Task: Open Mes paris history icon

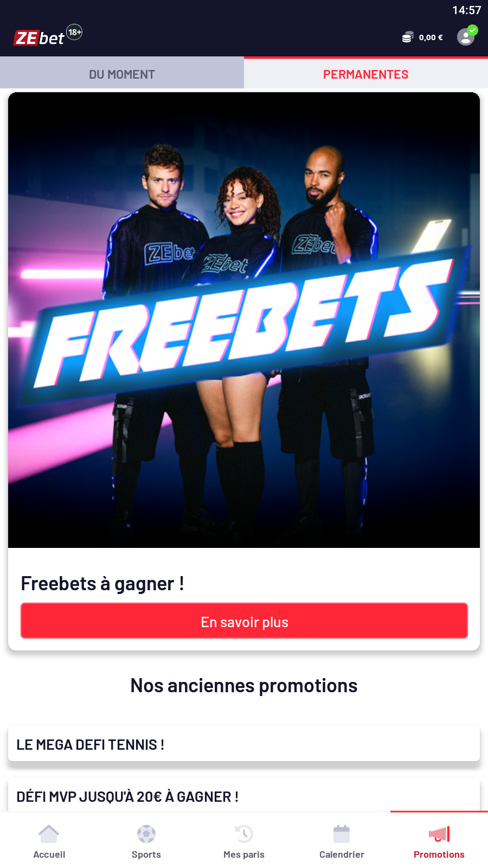Action: (244, 834)
